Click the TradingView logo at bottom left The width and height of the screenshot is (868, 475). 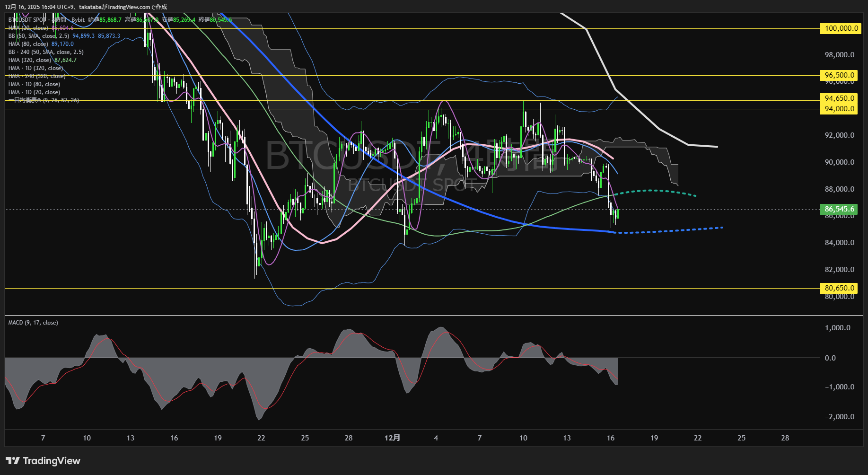coord(43,460)
